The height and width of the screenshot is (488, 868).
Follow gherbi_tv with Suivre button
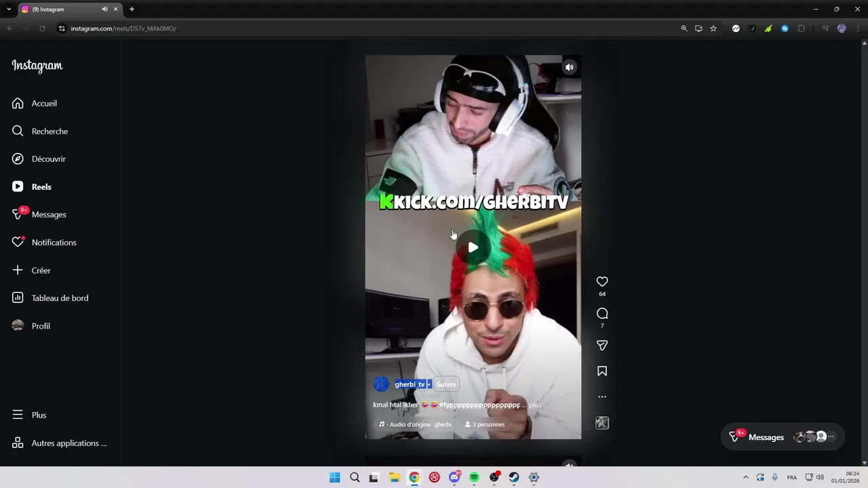point(446,384)
